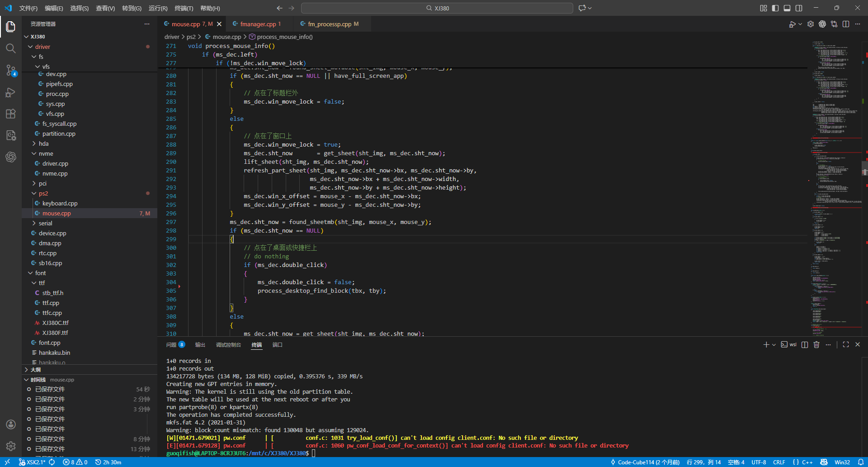Switch to the fmanager.cpp editor tab
Image resolution: width=868 pixels, height=467 pixels.
[258, 24]
